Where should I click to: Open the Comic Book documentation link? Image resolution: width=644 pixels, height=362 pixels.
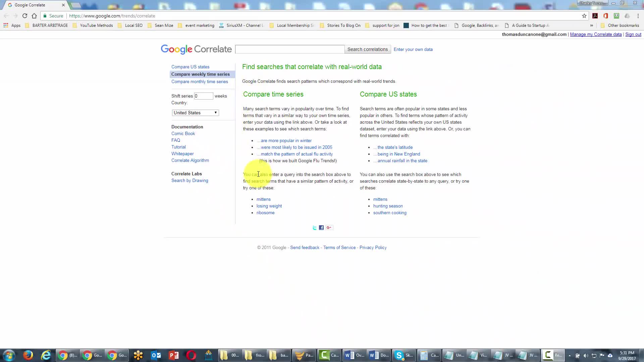coord(183,134)
